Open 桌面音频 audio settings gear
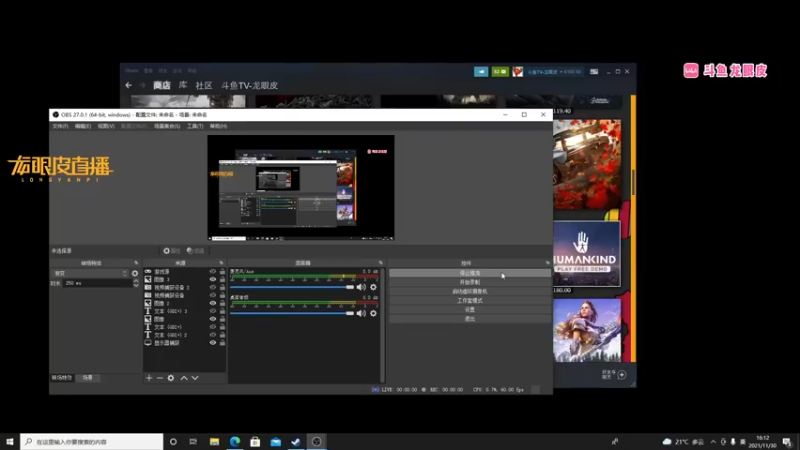Screen dimensions: 800x450 click(373, 313)
